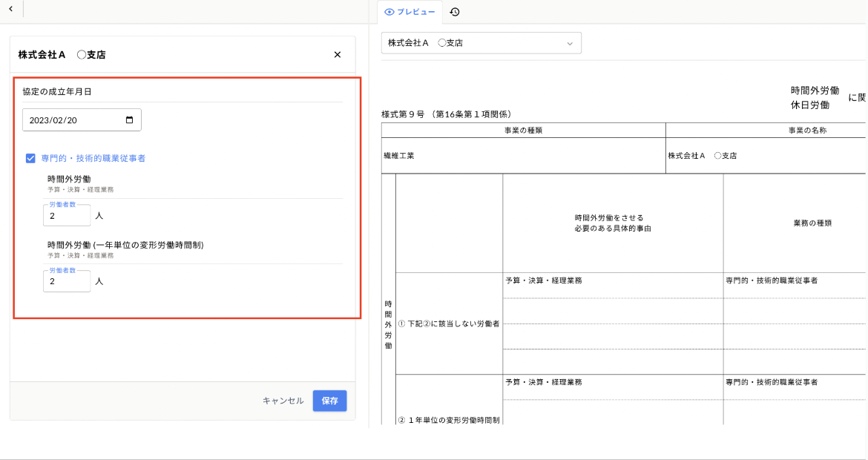The height and width of the screenshot is (460, 868).
Task: Click 事業の名称 column header in preview
Action: (807, 131)
